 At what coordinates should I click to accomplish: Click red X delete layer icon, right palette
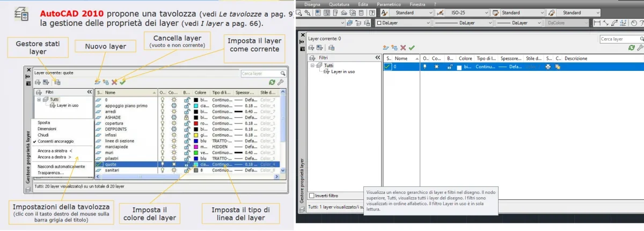pos(403,48)
